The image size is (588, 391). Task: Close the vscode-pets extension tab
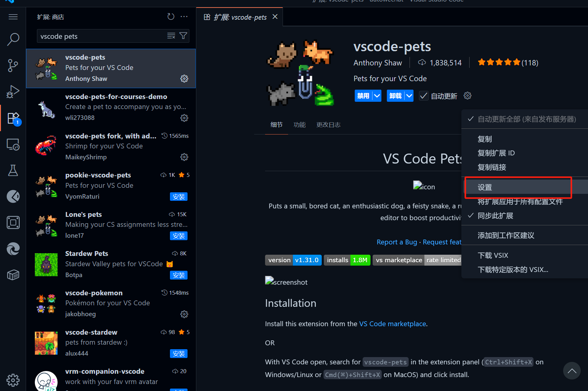tap(275, 17)
